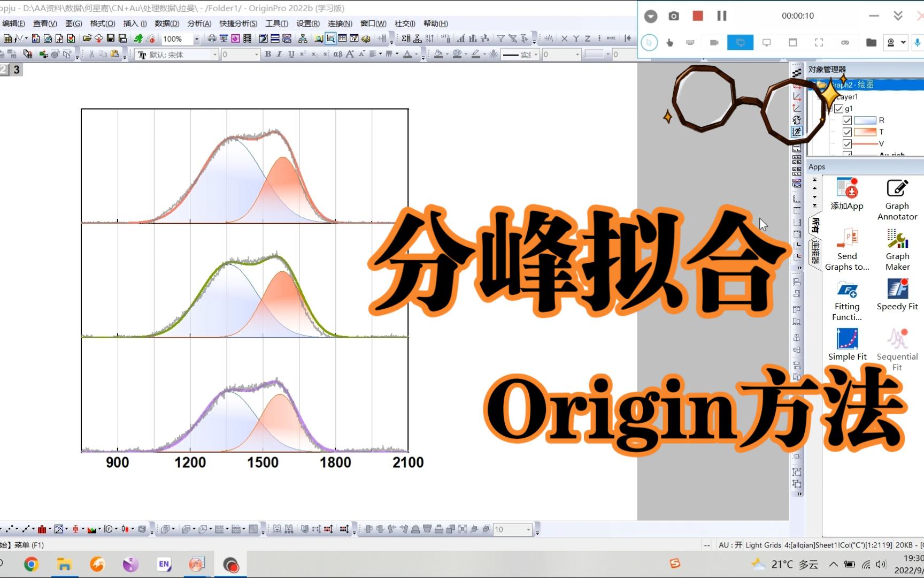924x578 pixels.
Task: Toggle visibility of the V curve
Action: [x=847, y=143]
